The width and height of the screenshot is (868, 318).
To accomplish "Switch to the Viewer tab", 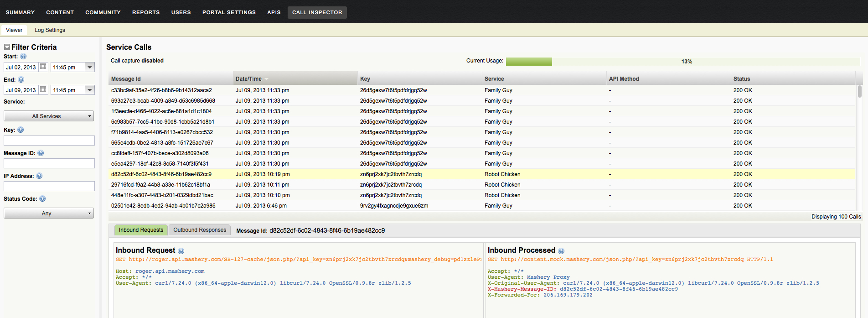I will tap(14, 30).
